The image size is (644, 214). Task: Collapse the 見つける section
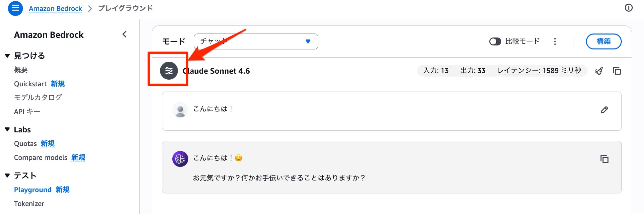point(7,56)
